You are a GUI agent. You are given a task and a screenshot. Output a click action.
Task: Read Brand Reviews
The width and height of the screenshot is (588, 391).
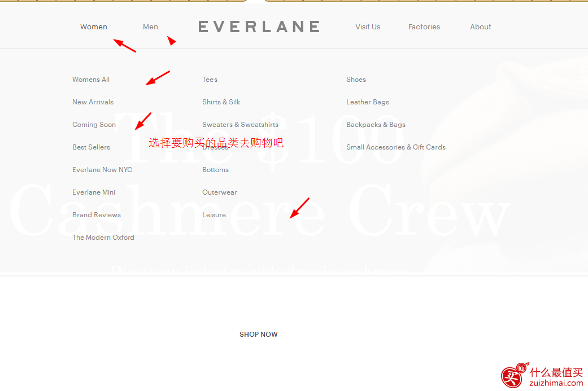[x=97, y=214]
